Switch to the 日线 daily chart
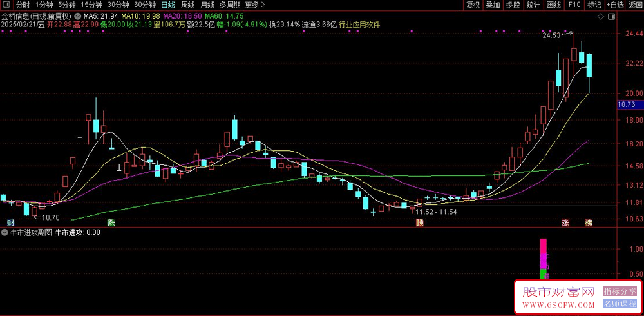 point(168,5)
